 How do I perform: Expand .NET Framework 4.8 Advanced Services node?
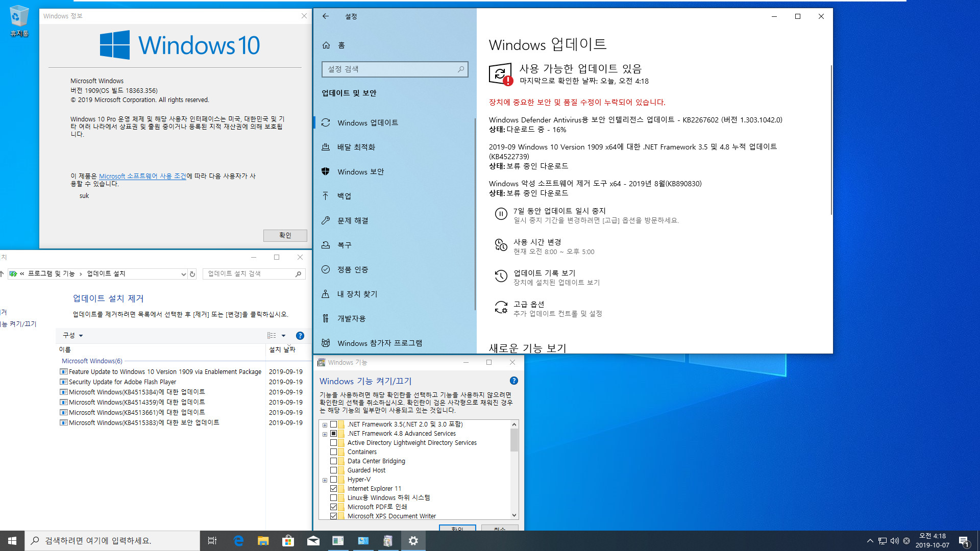(x=325, y=434)
